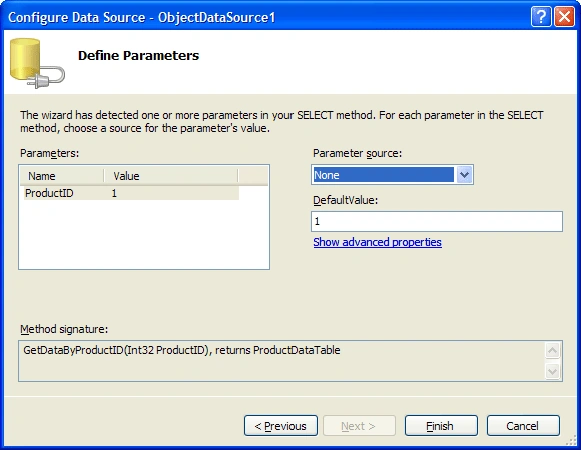Click the database plug wizard icon
The image size is (581, 450).
coord(37,63)
